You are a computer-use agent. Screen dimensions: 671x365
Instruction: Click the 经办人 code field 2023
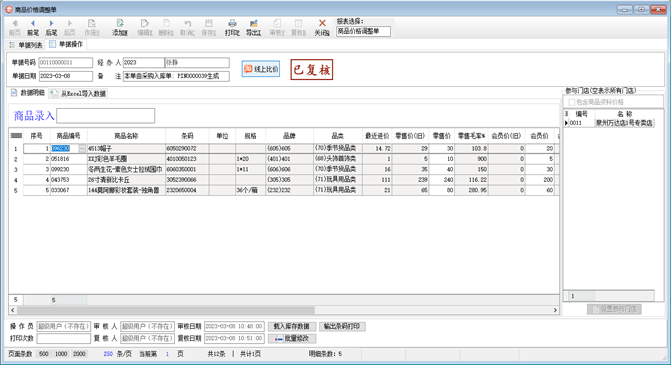click(x=143, y=62)
